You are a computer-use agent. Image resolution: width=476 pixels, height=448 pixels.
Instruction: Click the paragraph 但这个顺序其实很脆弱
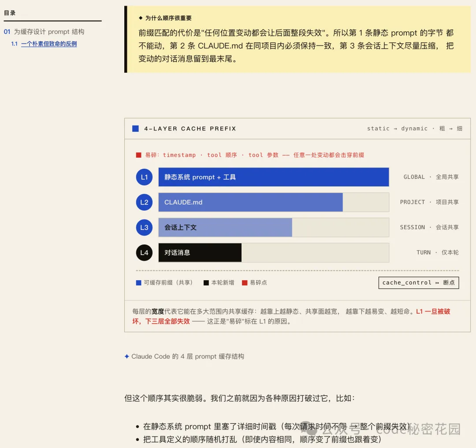tap(239, 398)
